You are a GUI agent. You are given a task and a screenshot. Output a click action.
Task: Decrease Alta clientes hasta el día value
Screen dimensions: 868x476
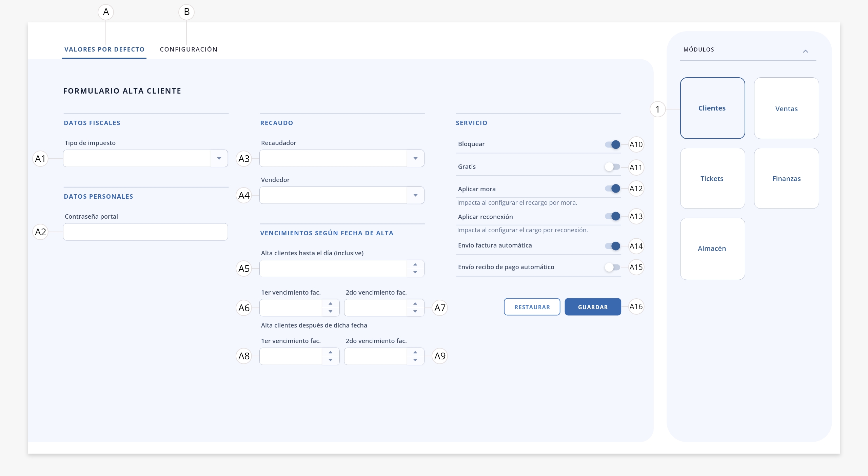[415, 272]
